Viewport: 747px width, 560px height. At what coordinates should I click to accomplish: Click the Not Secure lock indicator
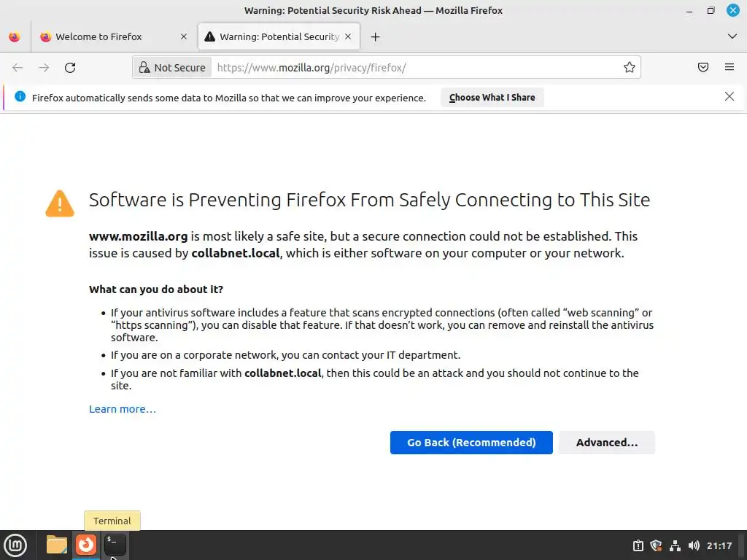pyautogui.click(x=172, y=68)
